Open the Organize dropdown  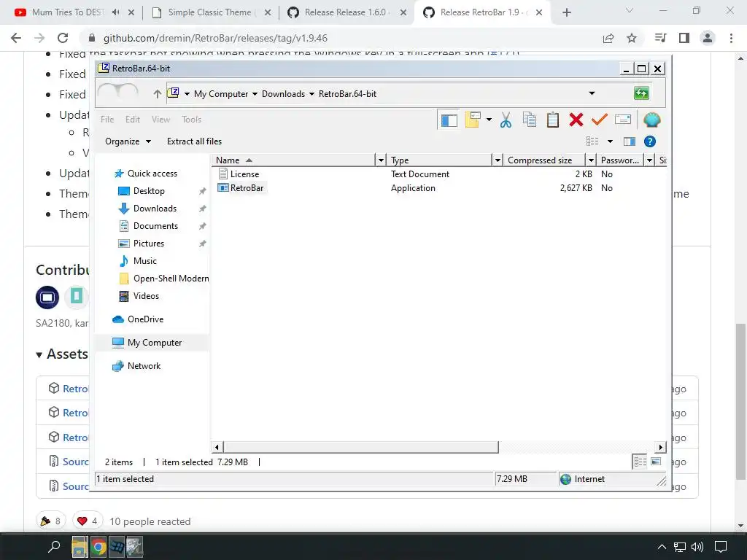128,141
